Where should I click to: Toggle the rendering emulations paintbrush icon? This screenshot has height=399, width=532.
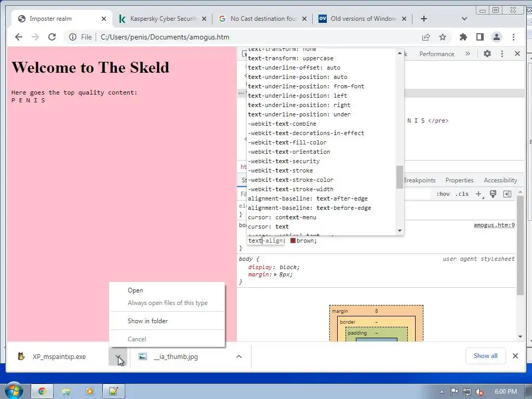click(493, 194)
